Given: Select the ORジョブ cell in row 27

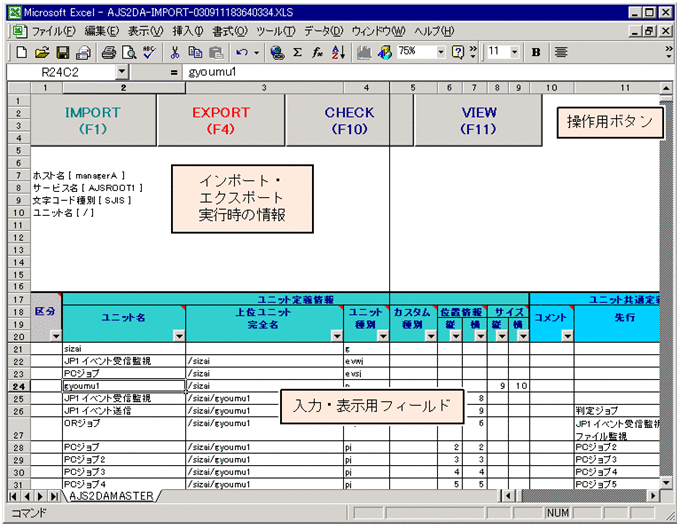Looking at the screenshot, I should [124, 429].
